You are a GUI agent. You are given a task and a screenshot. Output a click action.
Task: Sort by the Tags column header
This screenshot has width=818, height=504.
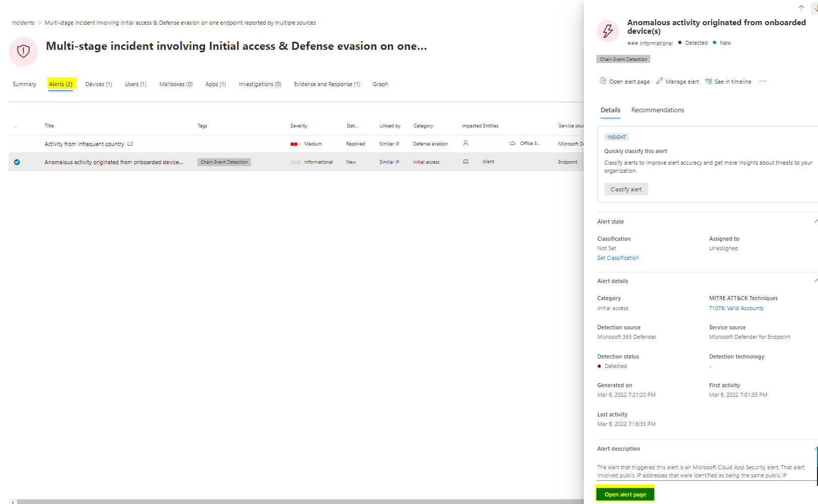tap(202, 126)
